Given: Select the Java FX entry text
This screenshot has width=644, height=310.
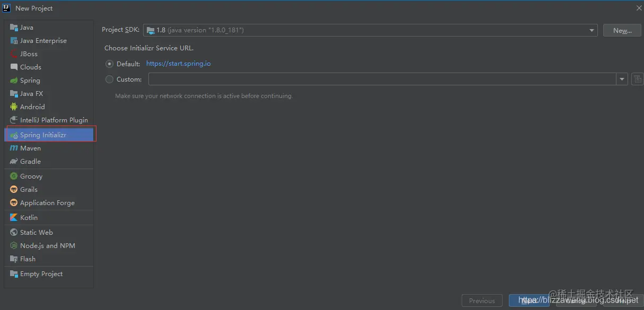Looking at the screenshot, I should 32,94.
